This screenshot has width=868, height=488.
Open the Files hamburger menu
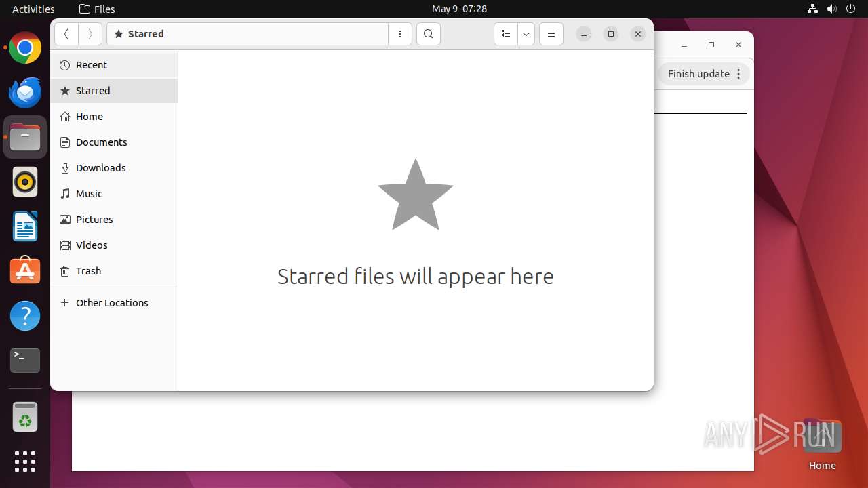[551, 34]
